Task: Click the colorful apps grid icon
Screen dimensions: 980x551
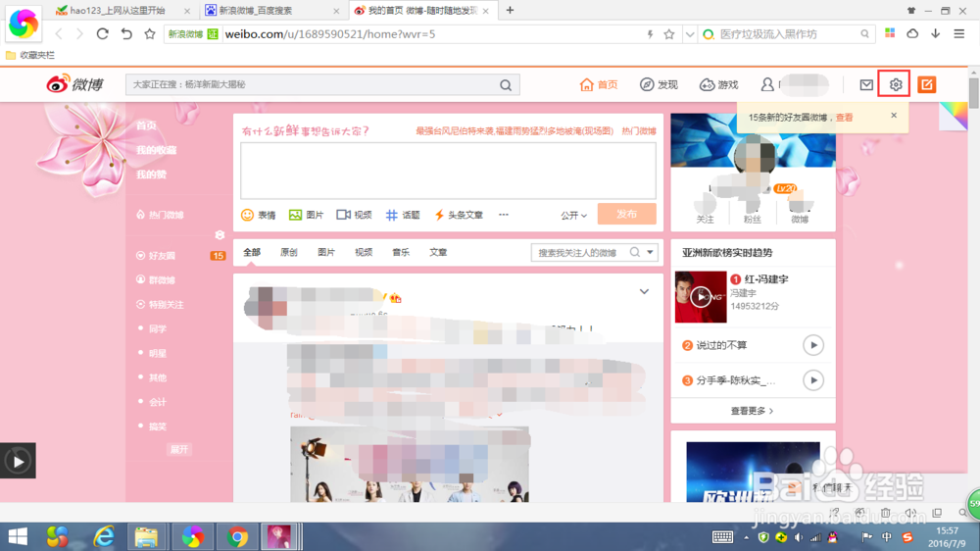Action: pyautogui.click(x=890, y=33)
